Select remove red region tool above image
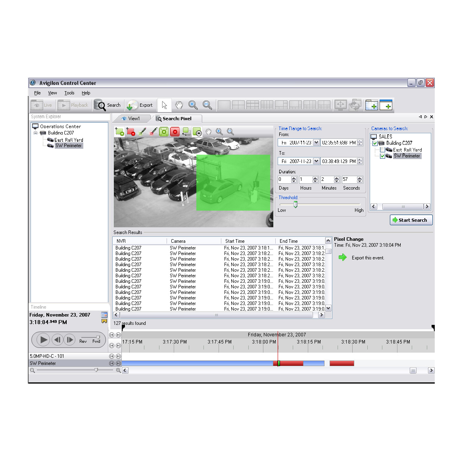Viewport: 476px width, 476px height. click(131, 132)
